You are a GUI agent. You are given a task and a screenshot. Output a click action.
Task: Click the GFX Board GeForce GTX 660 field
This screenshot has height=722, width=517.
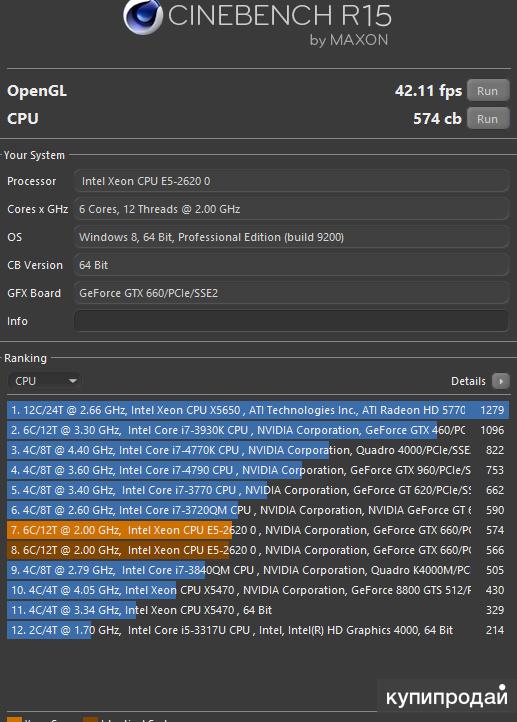tap(291, 293)
